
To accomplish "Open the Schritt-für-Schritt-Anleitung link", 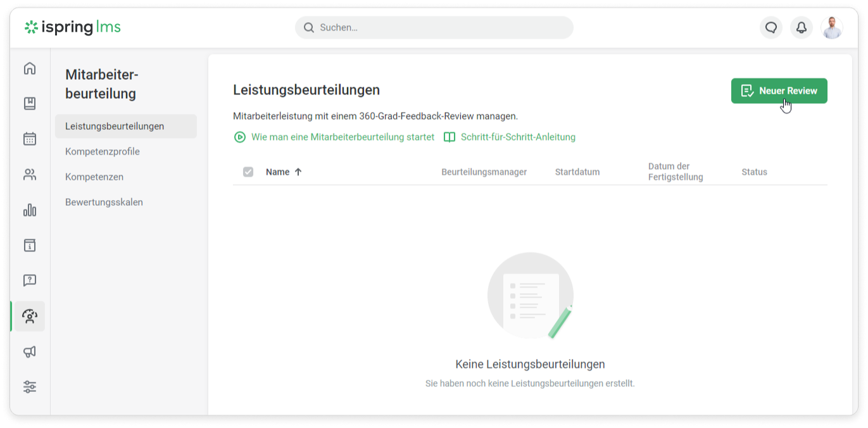I will tap(517, 137).
